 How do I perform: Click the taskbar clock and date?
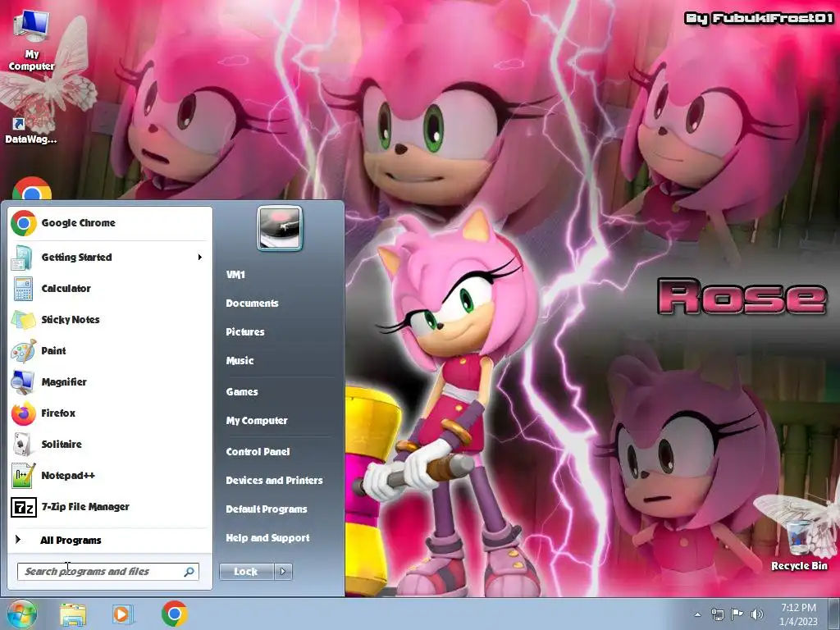[x=798, y=614]
